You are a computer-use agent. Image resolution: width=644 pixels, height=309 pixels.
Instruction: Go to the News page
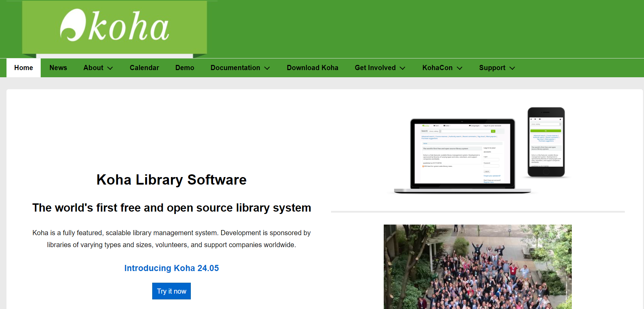pyautogui.click(x=58, y=68)
